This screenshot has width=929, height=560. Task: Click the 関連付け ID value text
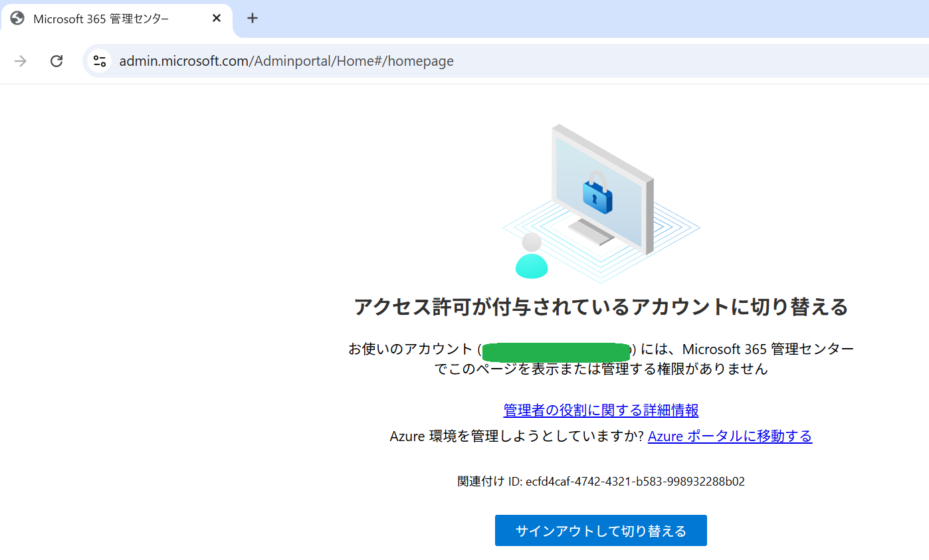635,482
